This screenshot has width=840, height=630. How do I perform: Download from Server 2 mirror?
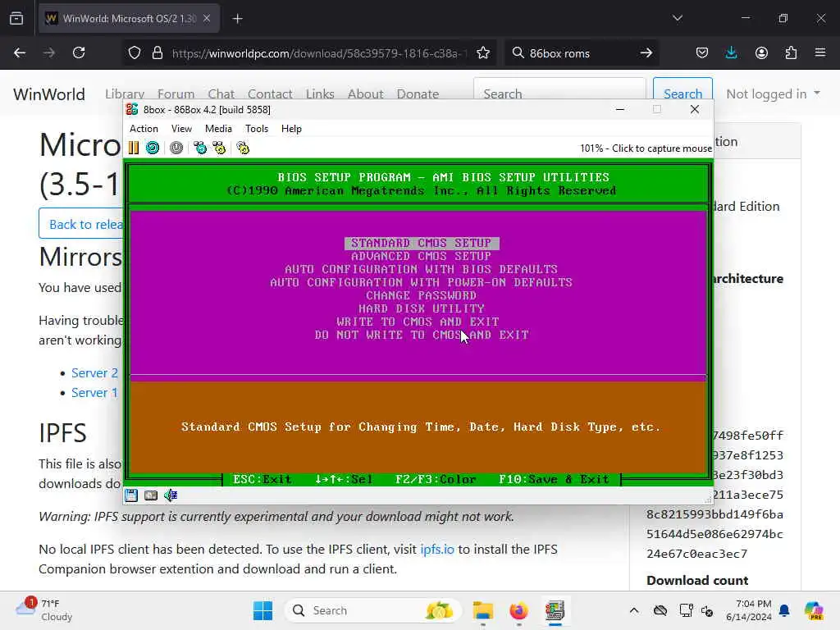(94, 373)
